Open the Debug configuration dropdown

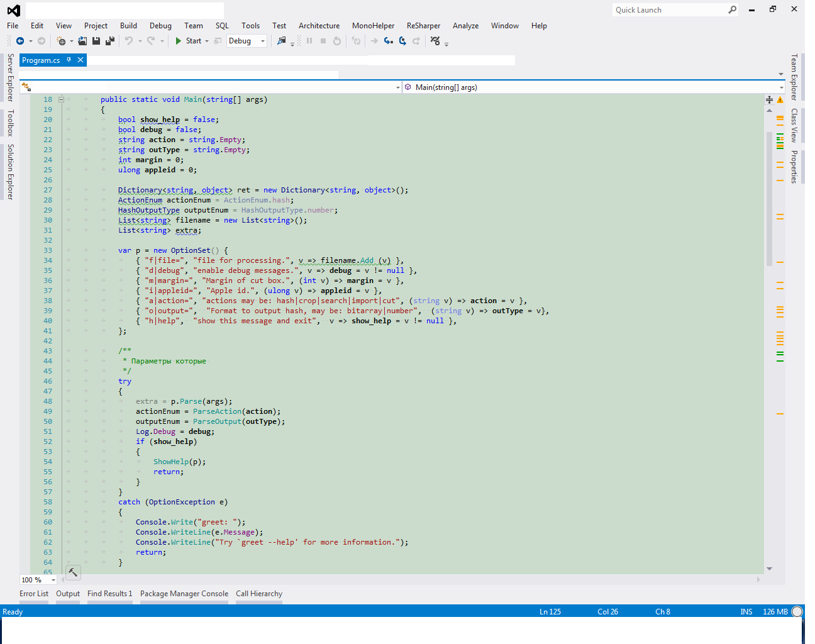pos(263,41)
